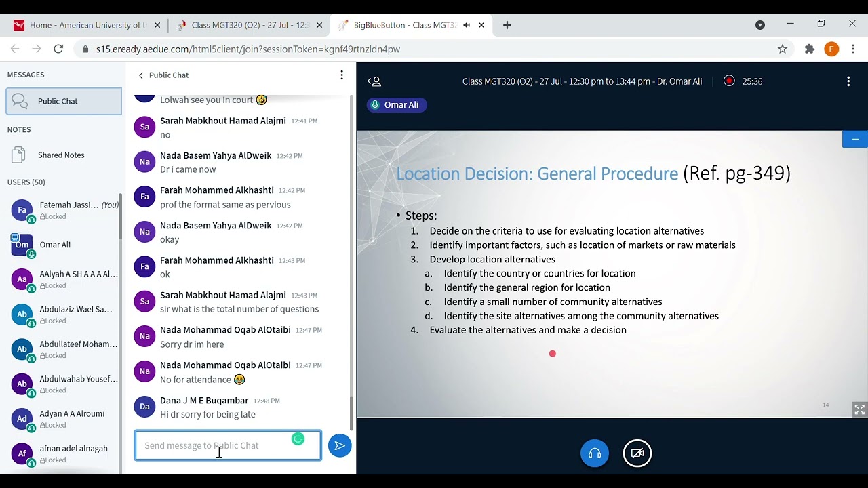The width and height of the screenshot is (868, 488).
Task: Click the send message button
Action: pos(340,445)
